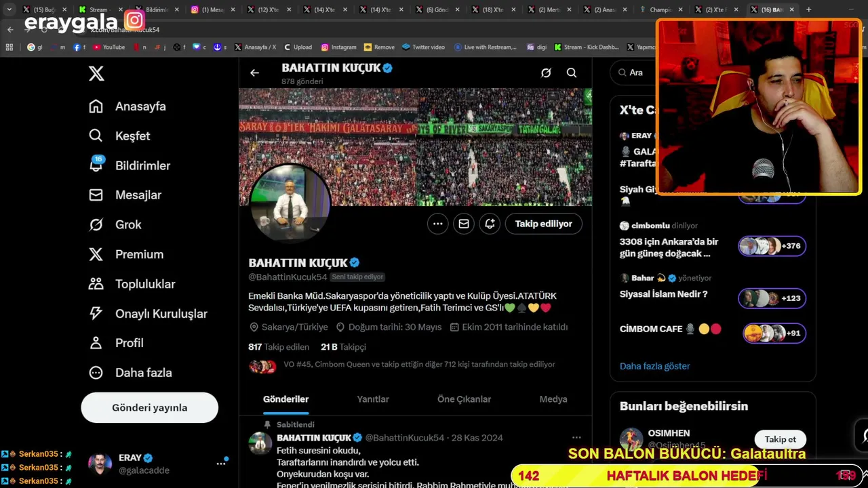The height and width of the screenshot is (488, 868).
Task: Open the digi bookmark
Action: [536, 47]
